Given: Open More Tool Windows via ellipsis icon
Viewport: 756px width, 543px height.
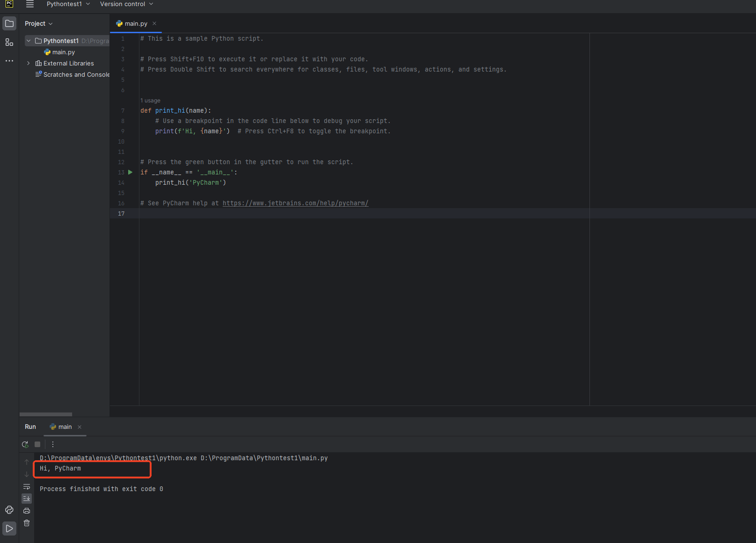Looking at the screenshot, I should pyautogui.click(x=9, y=61).
